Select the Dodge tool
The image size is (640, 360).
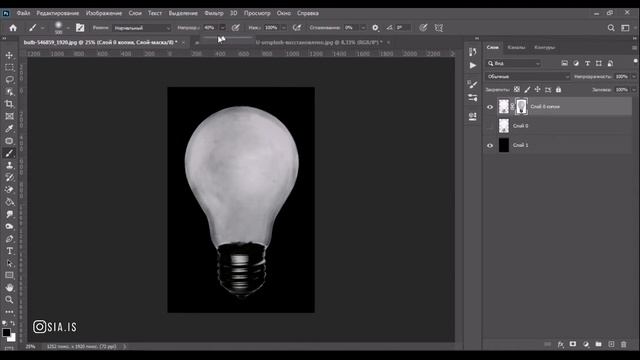pos(9,227)
